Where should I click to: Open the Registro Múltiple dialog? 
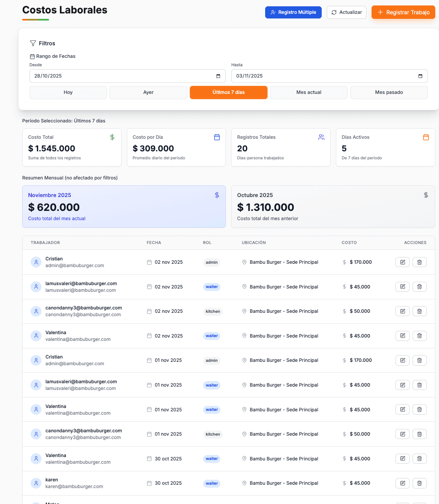coord(293,12)
